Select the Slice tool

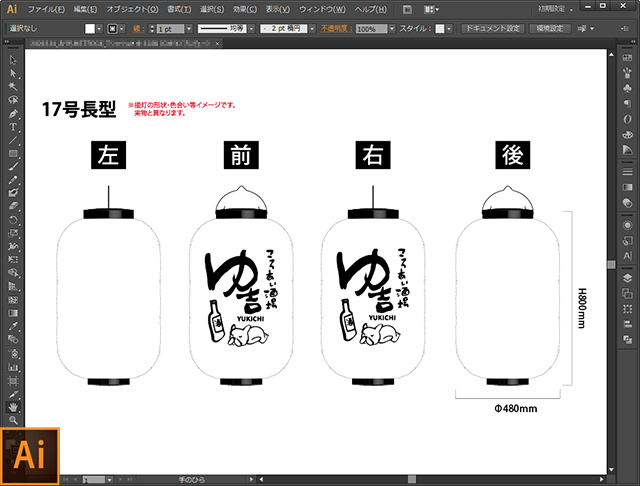point(13,394)
